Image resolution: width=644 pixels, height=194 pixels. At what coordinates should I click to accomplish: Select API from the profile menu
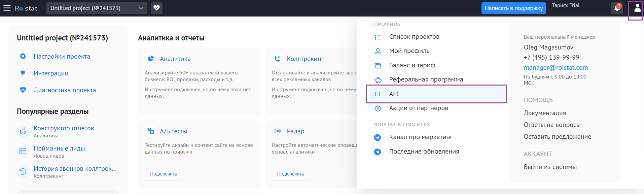point(394,94)
